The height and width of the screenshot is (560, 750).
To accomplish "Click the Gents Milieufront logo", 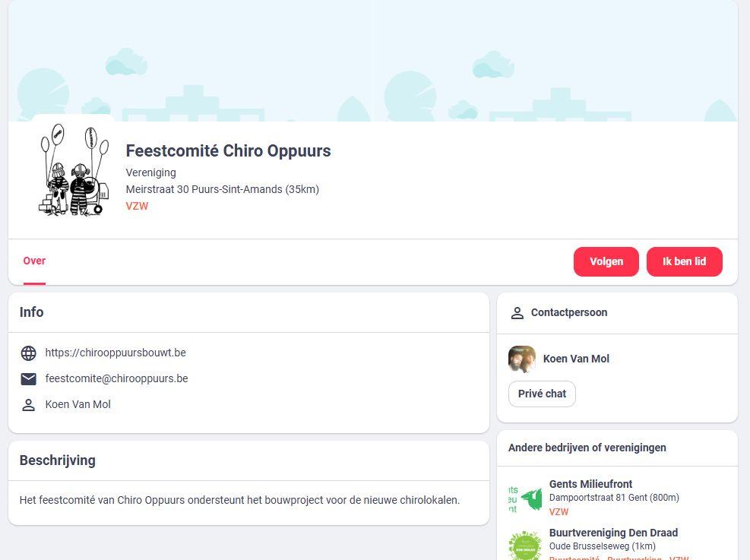I will pos(524,498).
